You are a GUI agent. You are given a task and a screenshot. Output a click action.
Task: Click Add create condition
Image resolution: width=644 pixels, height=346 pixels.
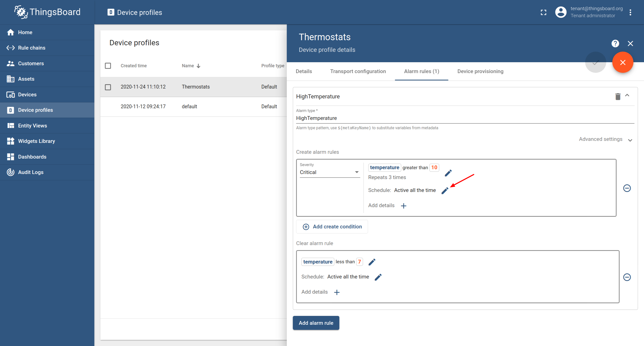point(332,227)
